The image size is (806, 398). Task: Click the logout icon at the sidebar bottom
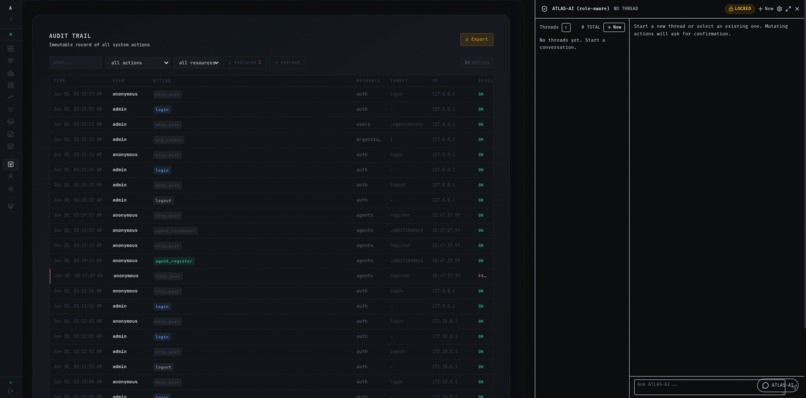click(11, 391)
